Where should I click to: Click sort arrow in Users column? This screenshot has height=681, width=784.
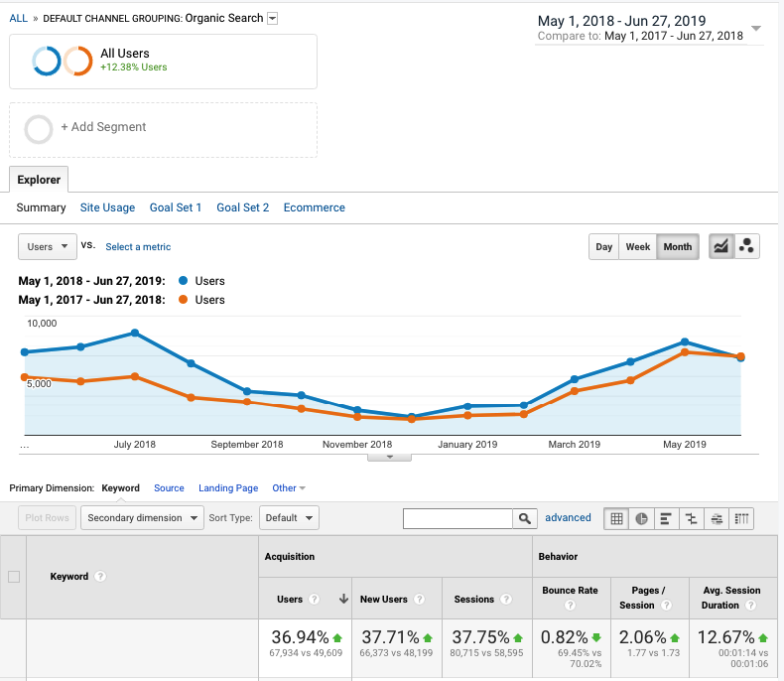point(343,599)
